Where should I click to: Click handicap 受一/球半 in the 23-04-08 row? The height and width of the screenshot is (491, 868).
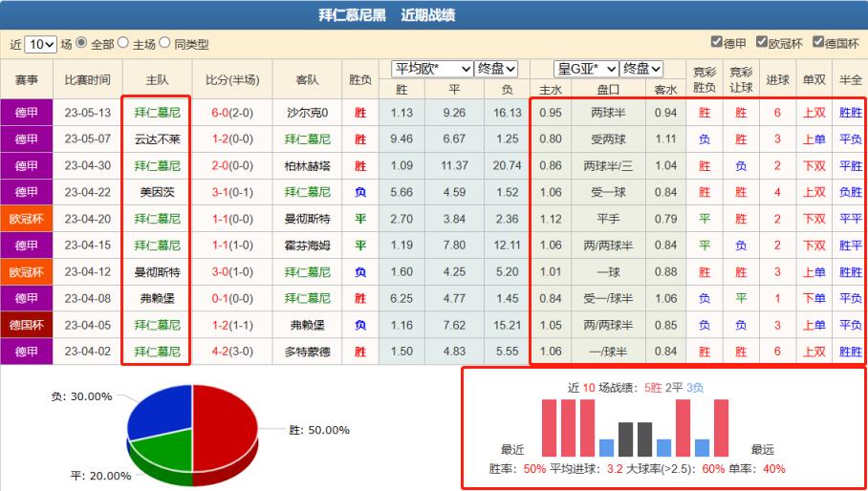pos(608,299)
